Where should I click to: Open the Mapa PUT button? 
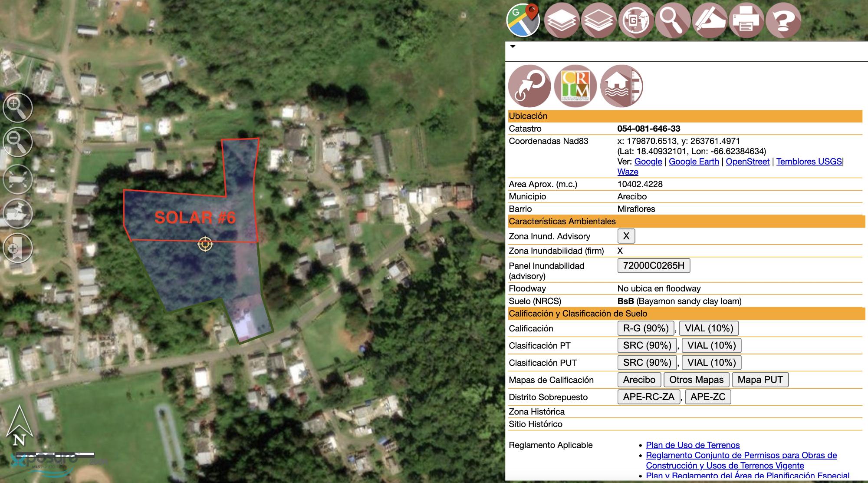point(759,380)
